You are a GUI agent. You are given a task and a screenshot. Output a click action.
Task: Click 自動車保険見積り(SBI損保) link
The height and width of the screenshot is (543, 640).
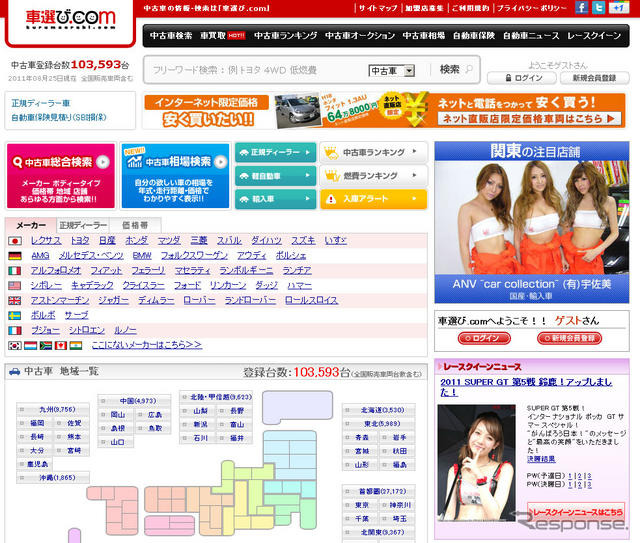[59, 118]
